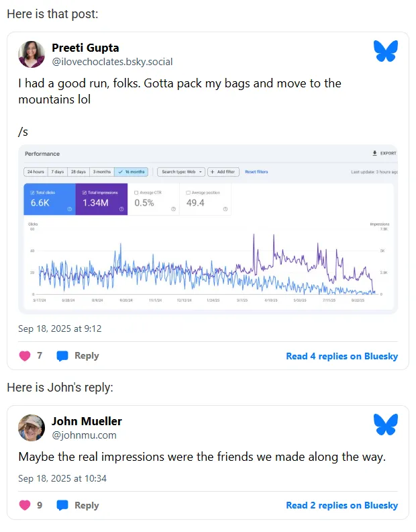Select the 3 months date range tab
This screenshot has width=416, height=532.
102,172
